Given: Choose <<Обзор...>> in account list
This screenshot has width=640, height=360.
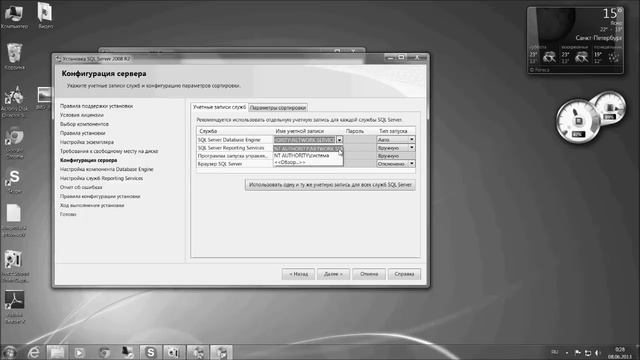Looking at the screenshot, I should [x=308, y=162].
